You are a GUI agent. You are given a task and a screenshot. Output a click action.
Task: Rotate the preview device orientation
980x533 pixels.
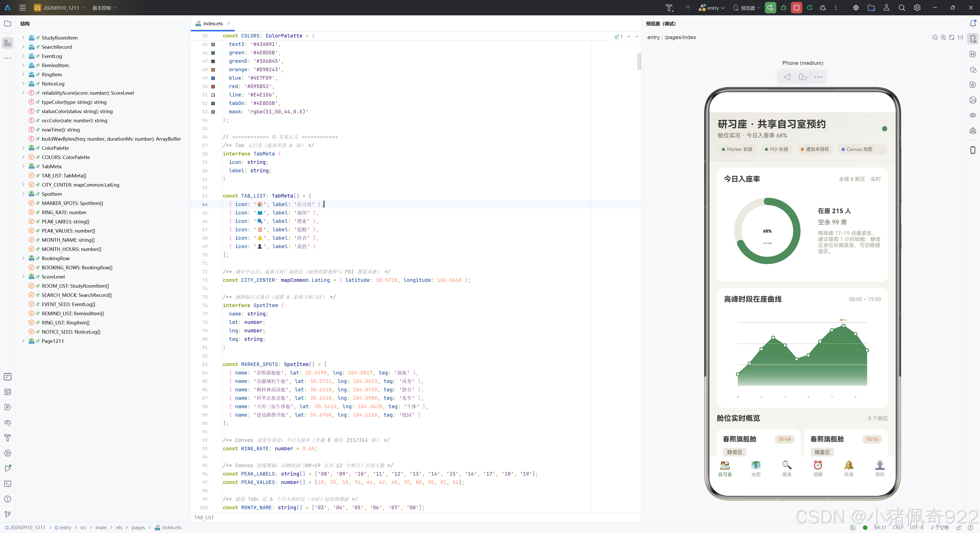(x=803, y=77)
